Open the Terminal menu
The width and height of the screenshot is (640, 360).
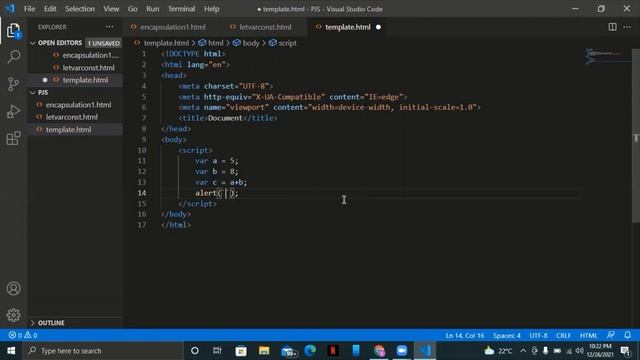[182, 9]
